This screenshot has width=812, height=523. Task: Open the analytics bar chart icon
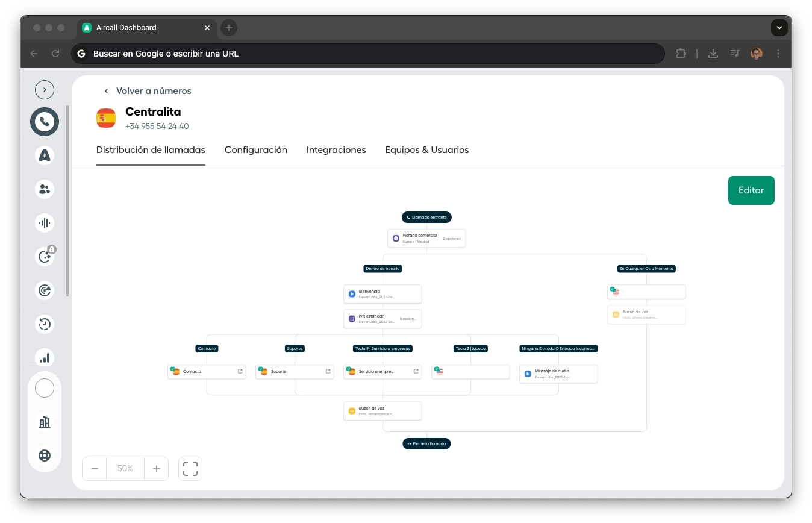pos(44,357)
